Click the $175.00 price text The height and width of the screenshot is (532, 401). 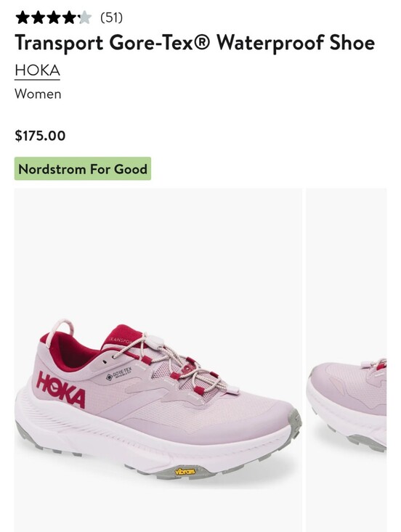tap(40, 136)
